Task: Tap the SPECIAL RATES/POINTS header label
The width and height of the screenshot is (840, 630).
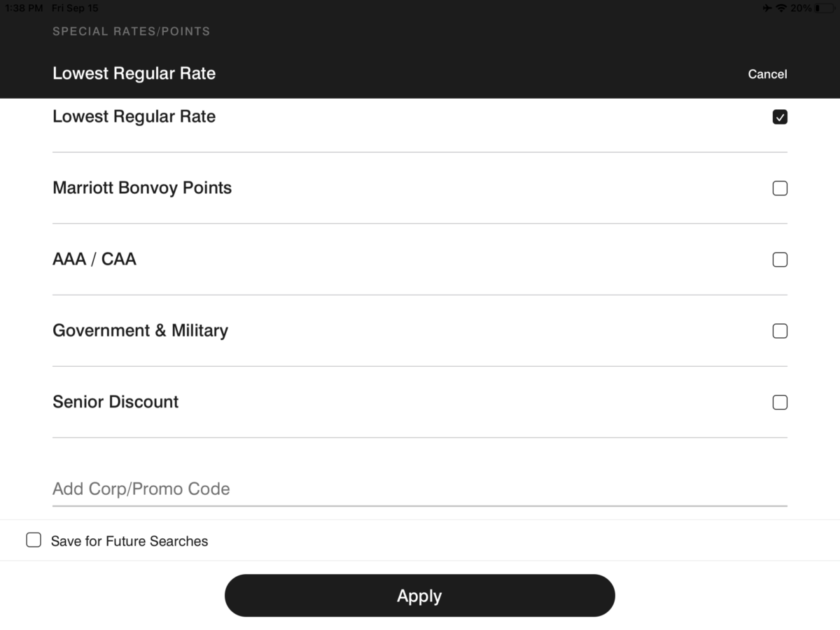Action: coord(131,31)
